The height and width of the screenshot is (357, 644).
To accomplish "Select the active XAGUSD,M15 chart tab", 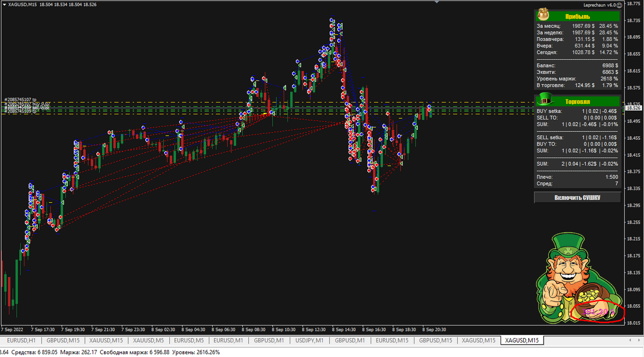I will pyautogui.click(x=522, y=341).
